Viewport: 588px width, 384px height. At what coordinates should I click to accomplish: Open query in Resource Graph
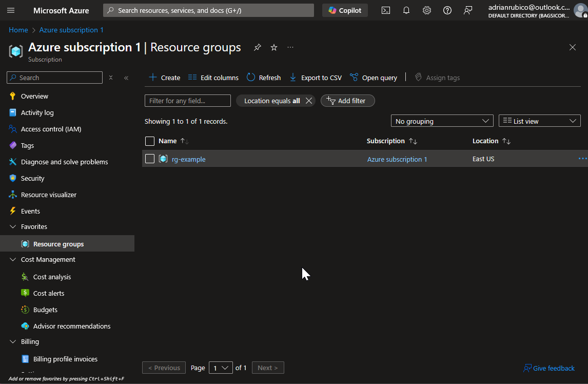[x=373, y=78]
